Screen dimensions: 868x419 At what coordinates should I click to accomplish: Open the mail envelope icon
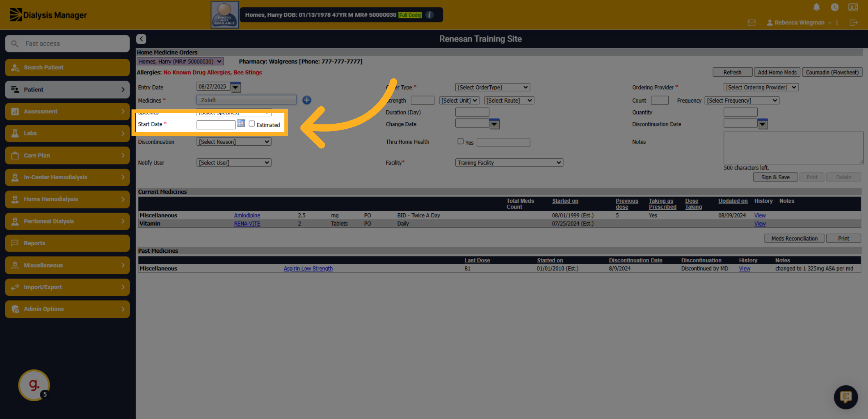click(752, 23)
